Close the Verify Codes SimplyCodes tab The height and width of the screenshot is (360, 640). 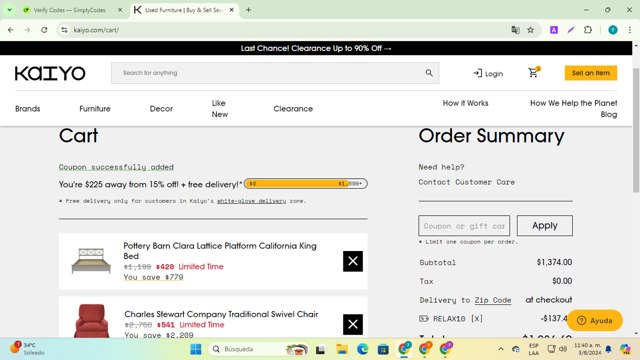click(x=120, y=10)
